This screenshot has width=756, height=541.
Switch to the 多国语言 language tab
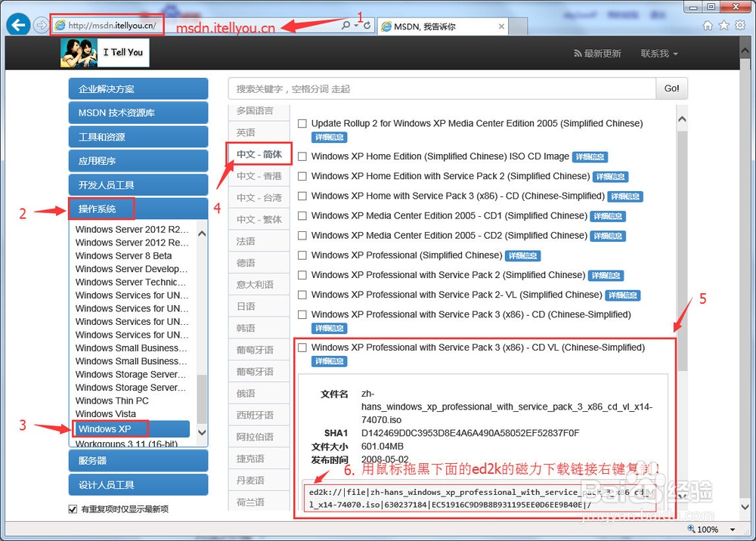(259, 111)
